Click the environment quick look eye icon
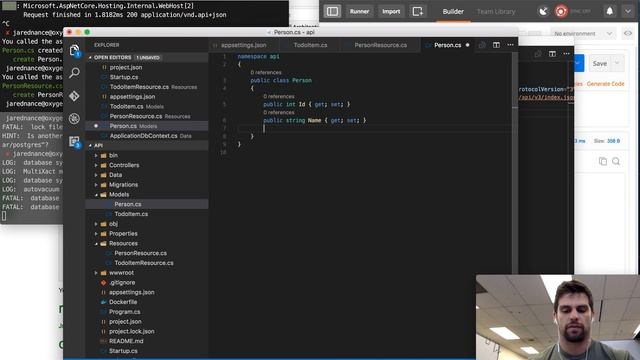Image resolution: width=640 pixels, height=360 pixels. point(628,33)
